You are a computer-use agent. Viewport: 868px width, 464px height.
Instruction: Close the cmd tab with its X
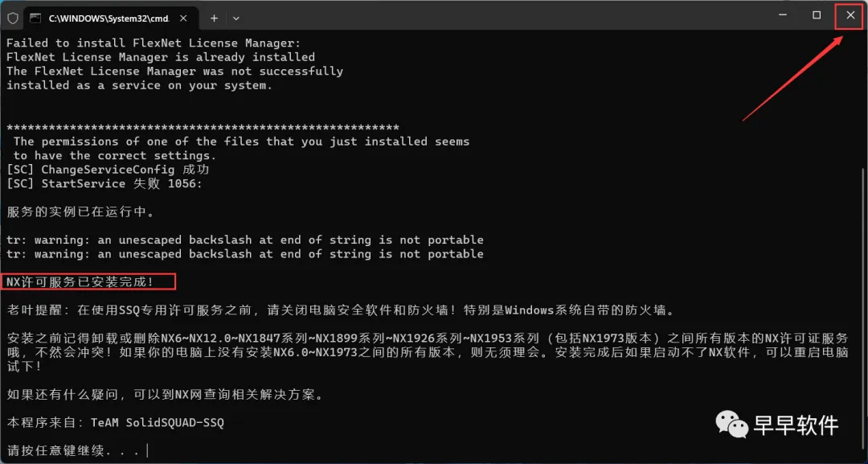click(x=184, y=18)
